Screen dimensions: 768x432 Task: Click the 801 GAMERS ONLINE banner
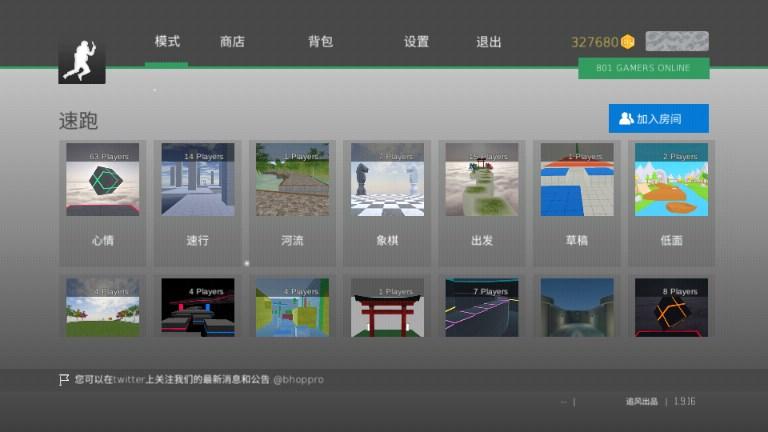tap(643, 68)
